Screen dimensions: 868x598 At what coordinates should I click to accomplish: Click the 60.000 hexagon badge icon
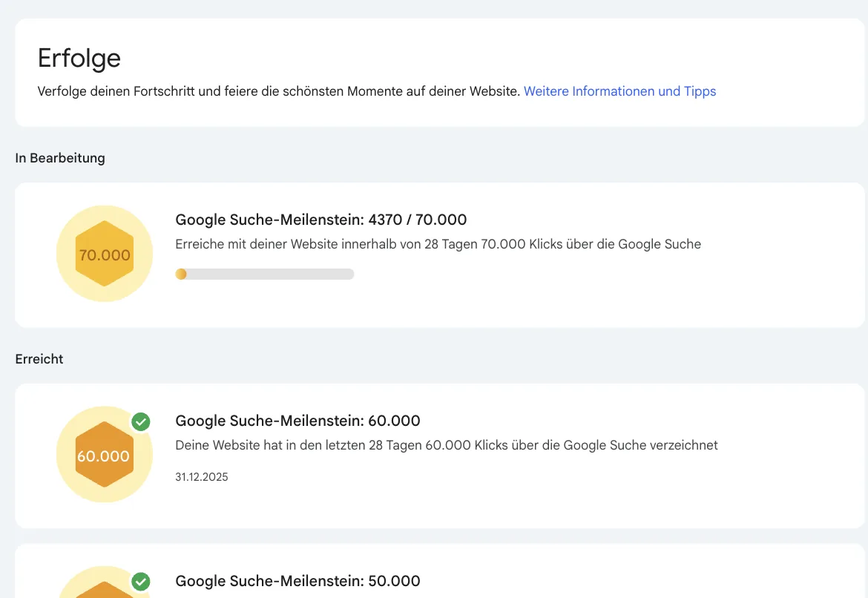point(105,455)
